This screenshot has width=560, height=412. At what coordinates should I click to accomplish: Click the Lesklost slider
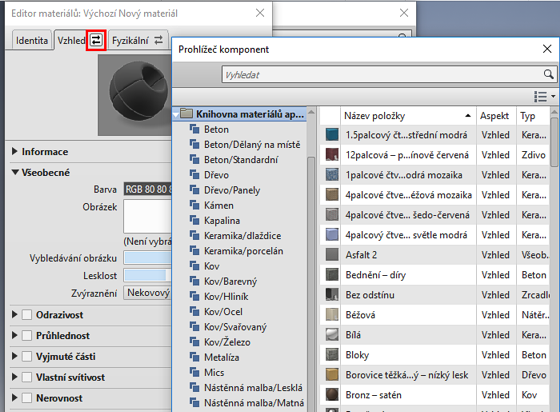pos(148,275)
